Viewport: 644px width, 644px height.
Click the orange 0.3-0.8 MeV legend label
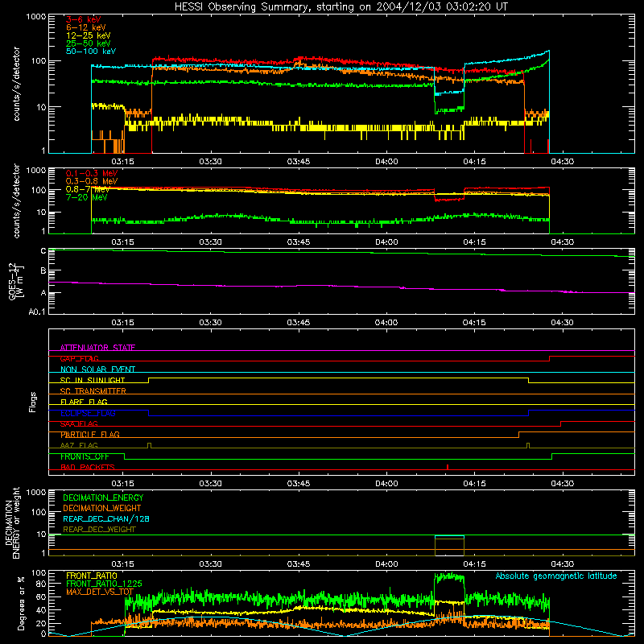[92, 181]
